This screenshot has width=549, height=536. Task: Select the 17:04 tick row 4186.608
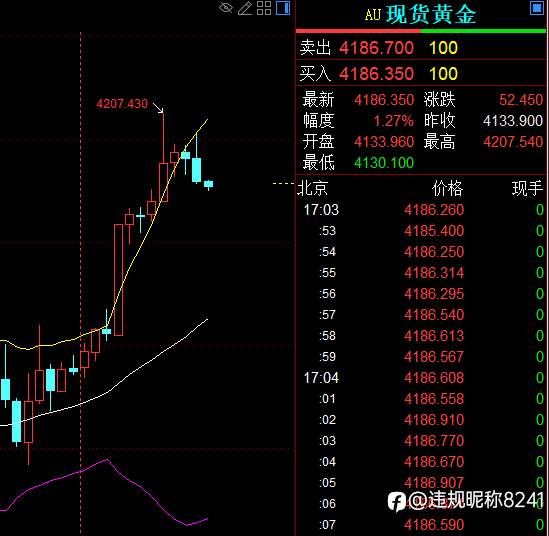point(422,378)
